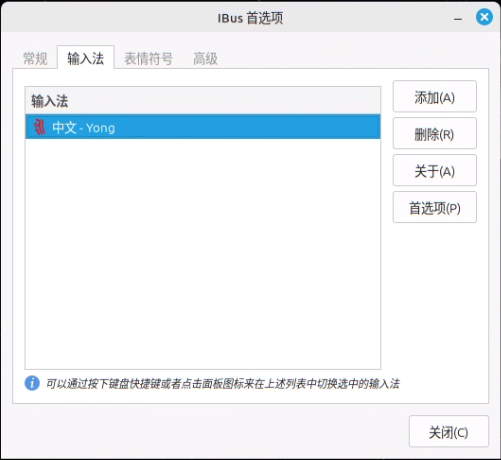Close the window with the blue X icon
Image resolution: width=501 pixels, height=460 pixels.
(x=484, y=17)
